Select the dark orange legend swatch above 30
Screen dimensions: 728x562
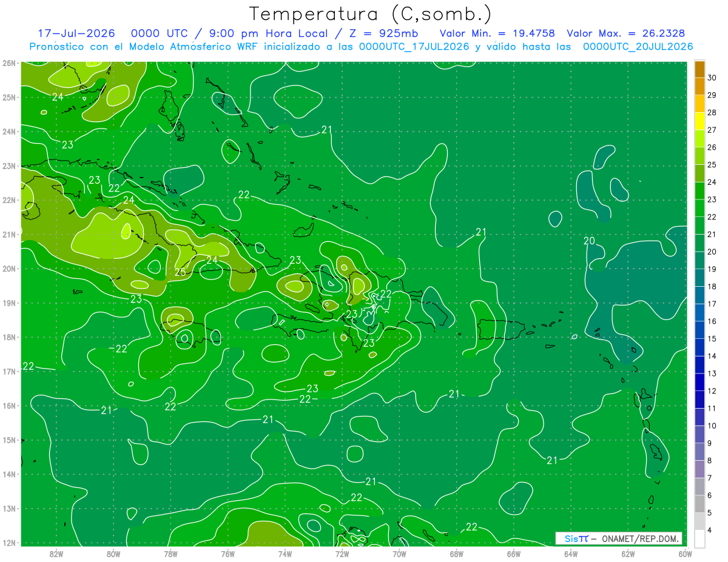pyautogui.click(x=699, y=69)
